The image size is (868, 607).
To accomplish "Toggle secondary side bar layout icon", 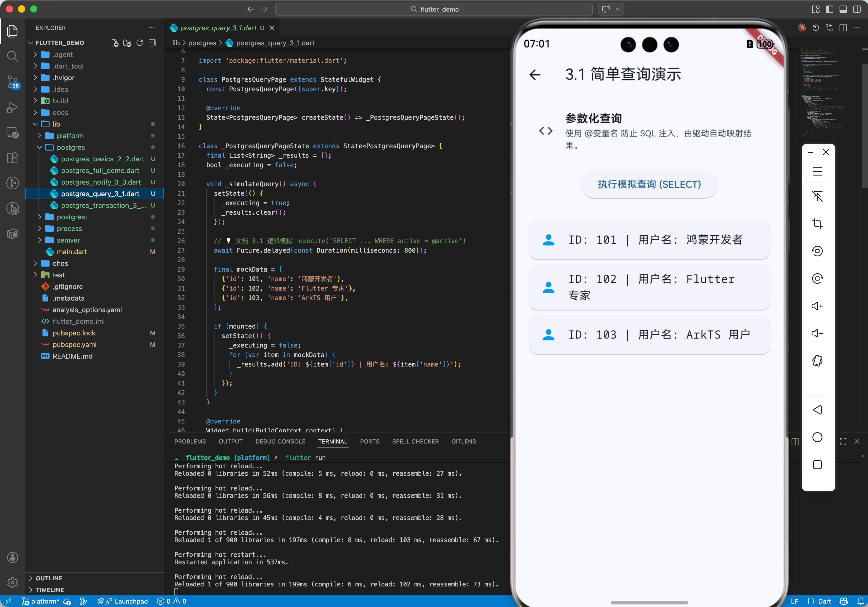I will (x=857, y=9).
